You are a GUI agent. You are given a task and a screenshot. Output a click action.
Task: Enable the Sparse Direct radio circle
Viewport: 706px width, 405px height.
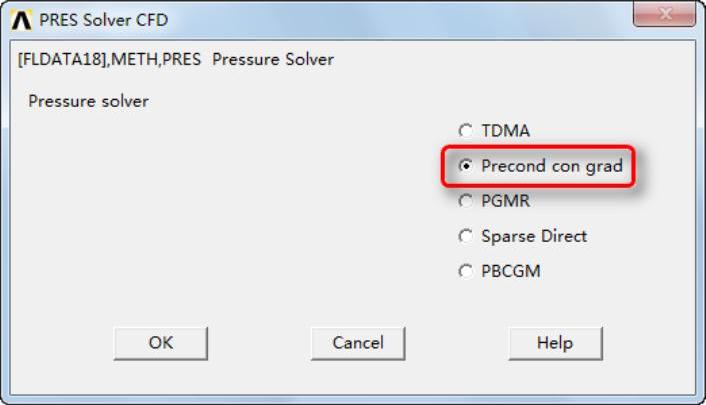465,236
